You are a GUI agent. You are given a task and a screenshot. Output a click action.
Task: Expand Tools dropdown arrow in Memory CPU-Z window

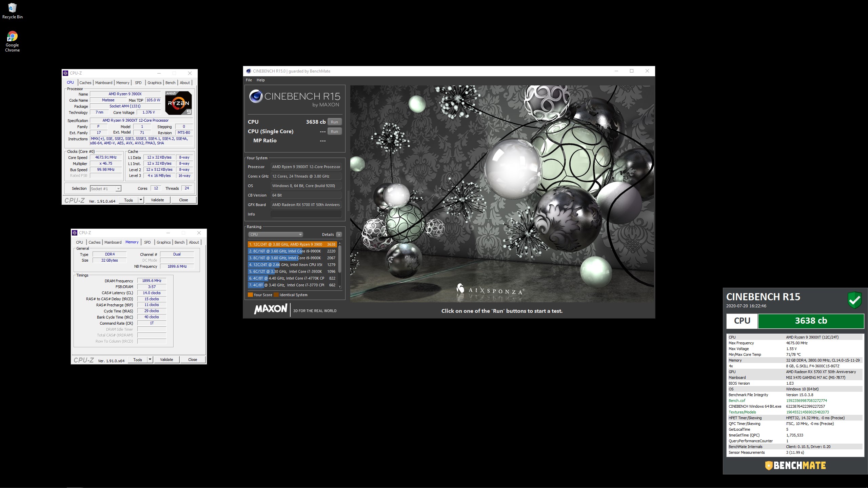pos(150,360)
